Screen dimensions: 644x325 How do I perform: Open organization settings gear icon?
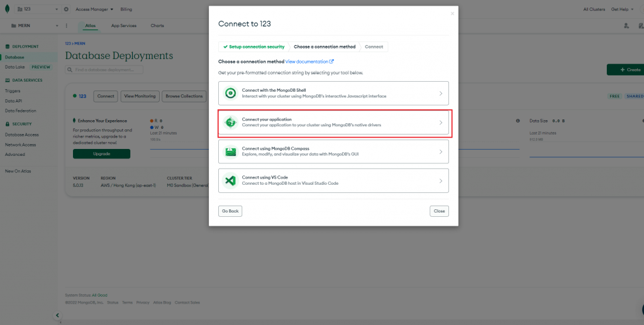(x=66, y=9)
